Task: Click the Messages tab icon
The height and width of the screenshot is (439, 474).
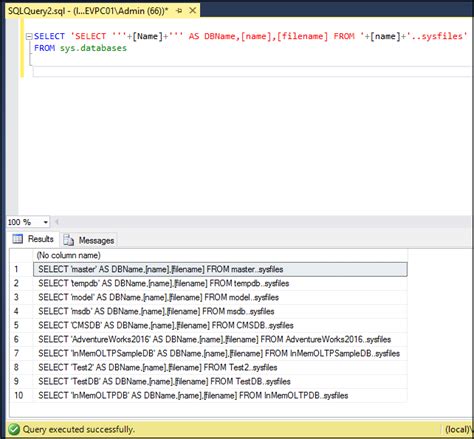Action: (x=69, y=240)
